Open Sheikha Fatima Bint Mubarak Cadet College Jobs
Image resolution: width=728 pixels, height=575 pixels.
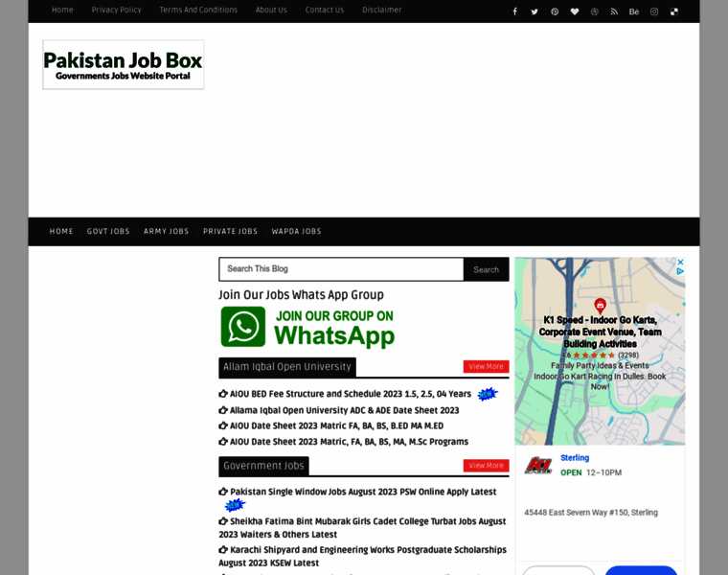tap(362, 528)
